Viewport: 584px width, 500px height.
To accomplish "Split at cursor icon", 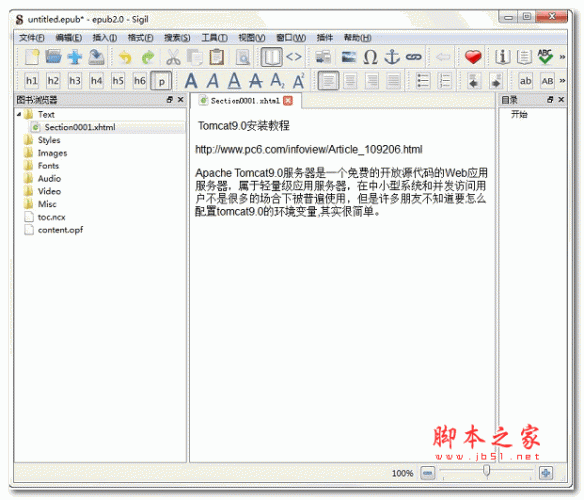I will (x=323, y=57).
